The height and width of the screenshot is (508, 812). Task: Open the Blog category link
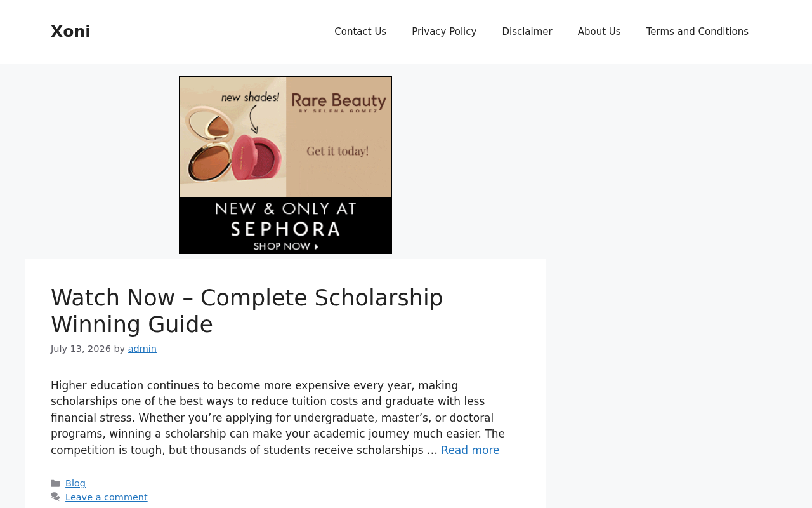coord(75,483)
